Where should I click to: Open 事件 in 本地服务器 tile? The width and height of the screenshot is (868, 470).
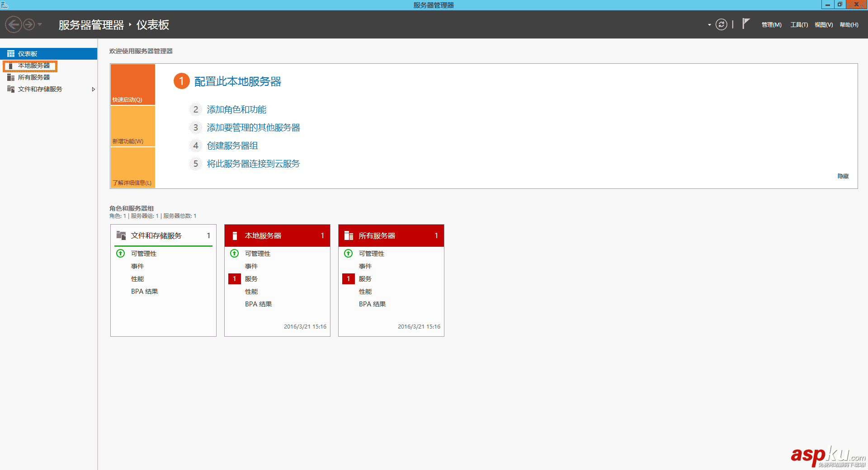(x=251, y=266)
